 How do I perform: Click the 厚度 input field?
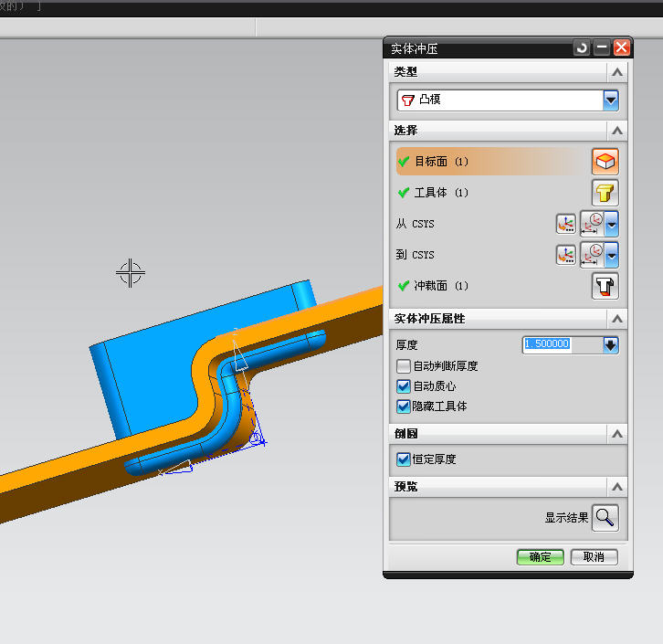click(x=563, y=345)
